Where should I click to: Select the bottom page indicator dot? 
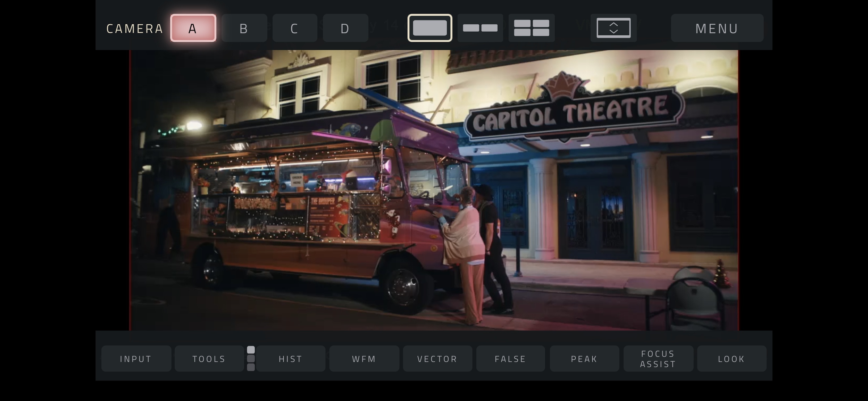pos(251,367)
